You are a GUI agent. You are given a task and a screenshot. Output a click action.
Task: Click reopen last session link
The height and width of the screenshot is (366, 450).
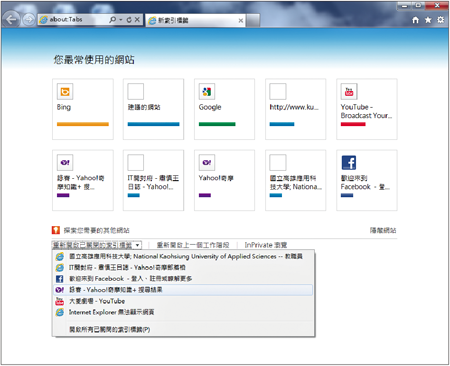click(193, 245)
